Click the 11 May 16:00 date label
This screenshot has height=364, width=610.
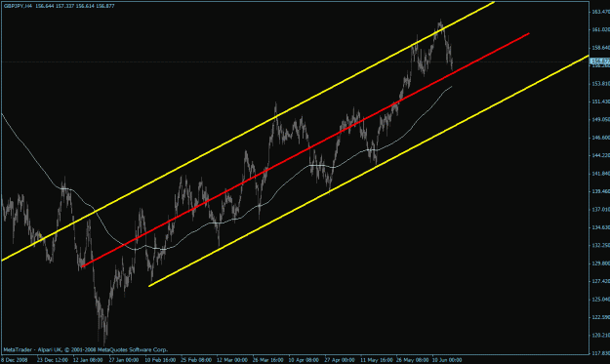pos(376,360)
